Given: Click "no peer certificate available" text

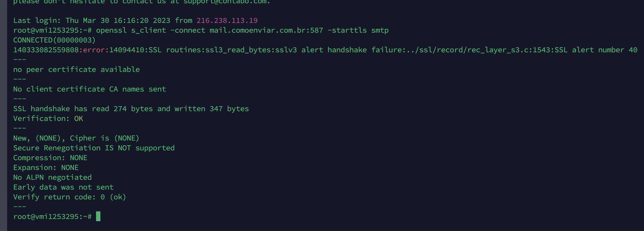Looking at the screenshot, I should coord(76,69).
